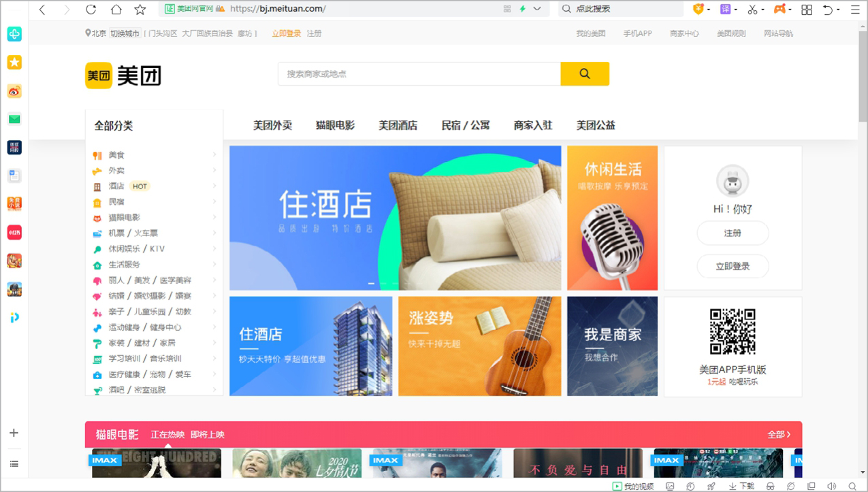Expand the 生活服务 category arrow
This screenshot has height=492, width=868.
tap(214, 265)
